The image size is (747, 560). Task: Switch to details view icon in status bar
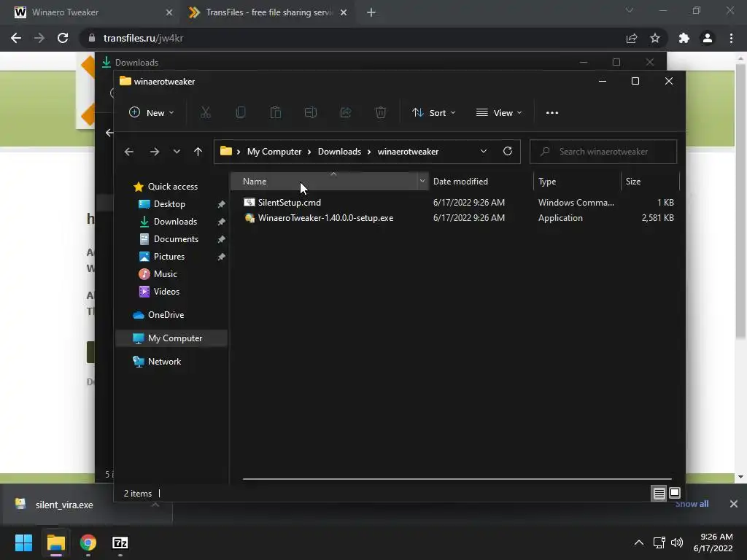(x=659, y=494)
